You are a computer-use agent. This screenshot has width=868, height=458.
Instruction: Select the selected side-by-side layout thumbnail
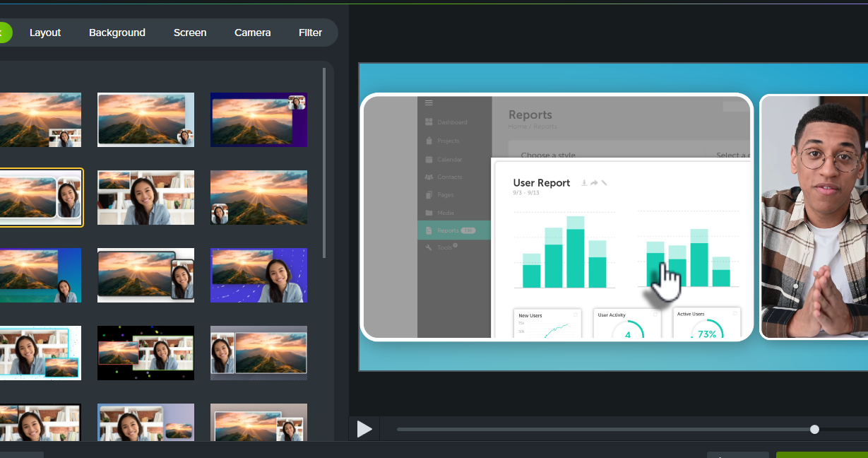pos(41,197)
